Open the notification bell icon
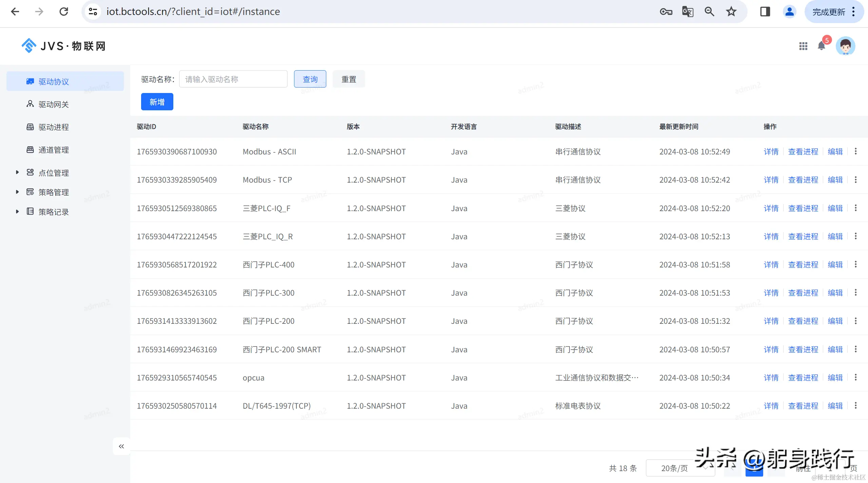Image resolution: width=868 pixels, height=483 pixels. [821, 46]
